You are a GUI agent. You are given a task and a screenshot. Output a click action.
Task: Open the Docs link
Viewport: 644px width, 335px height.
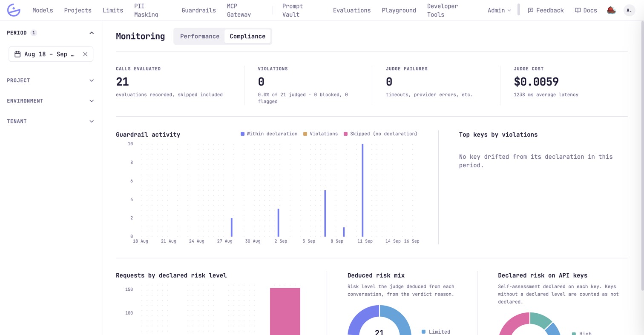tap(586, 10)
